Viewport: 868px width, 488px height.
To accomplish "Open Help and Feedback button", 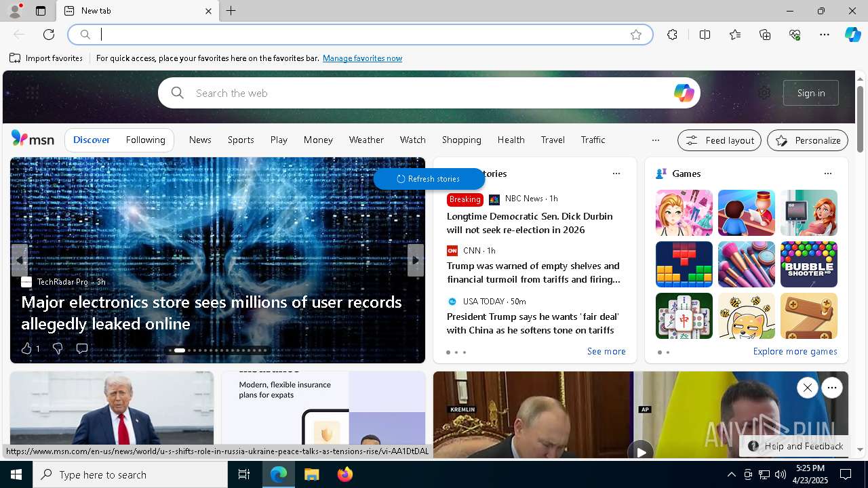I will coord(795,446).
